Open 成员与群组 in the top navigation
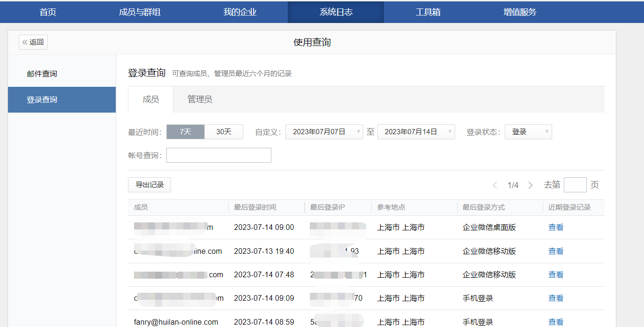Viewport: 644px width, 327px height. pyautogui.click(x=140, y=12)
